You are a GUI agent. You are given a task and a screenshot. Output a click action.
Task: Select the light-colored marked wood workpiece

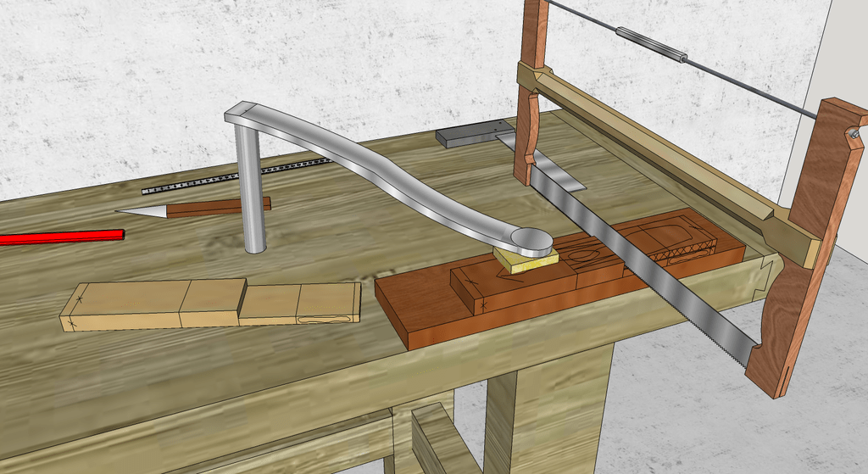(x=210, y=304)
